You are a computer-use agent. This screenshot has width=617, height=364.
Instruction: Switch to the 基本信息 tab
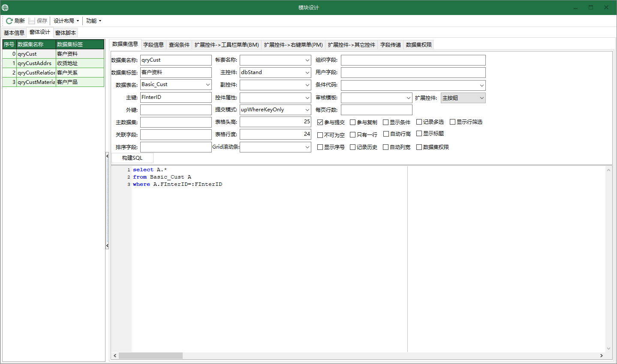pos(14,33)
